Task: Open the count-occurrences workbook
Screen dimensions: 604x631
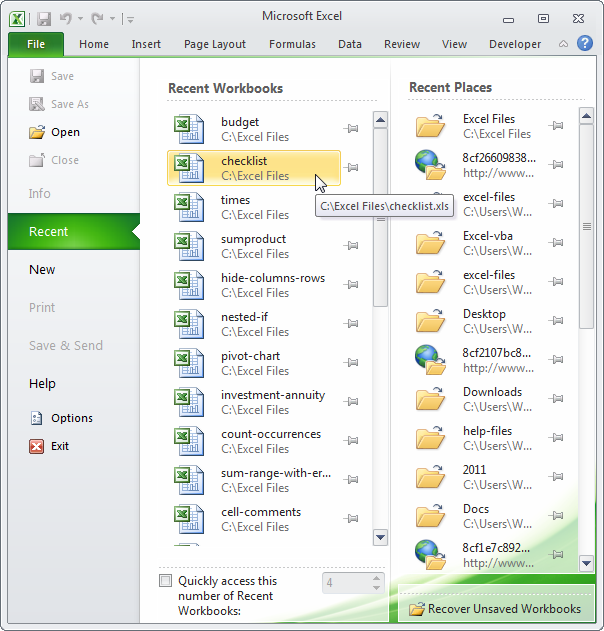Action: tap(254, 441)
